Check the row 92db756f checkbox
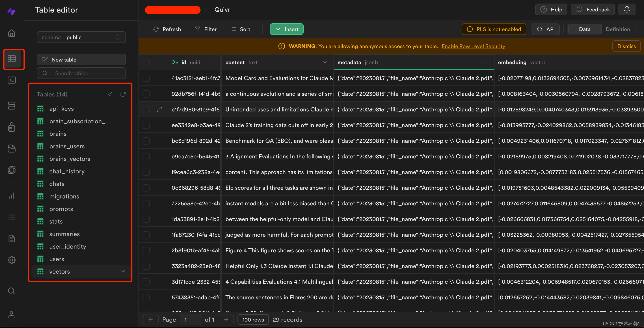This screenshot has width=644, height=328. point(146,94)
